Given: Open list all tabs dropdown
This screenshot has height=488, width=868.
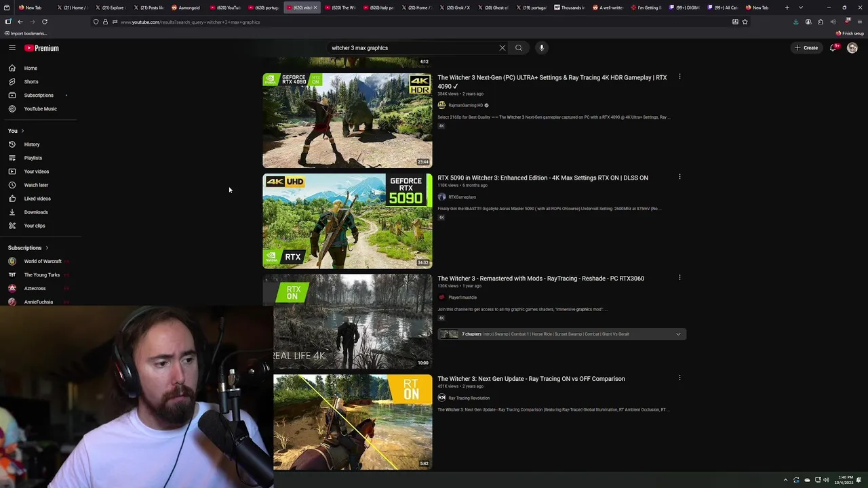Looking at the screenshot, I should point(801,7).
